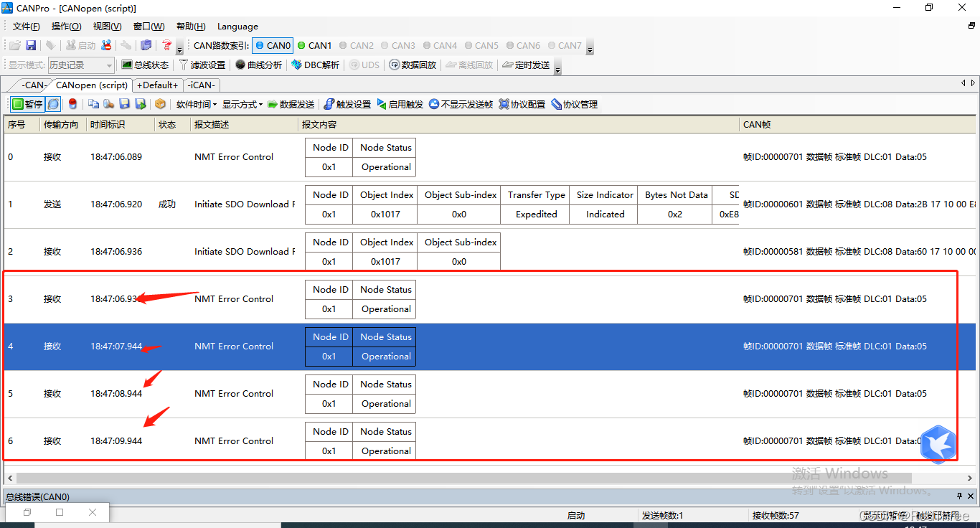Toggle 启用触发 enable trigger

(x=400, y=104)
